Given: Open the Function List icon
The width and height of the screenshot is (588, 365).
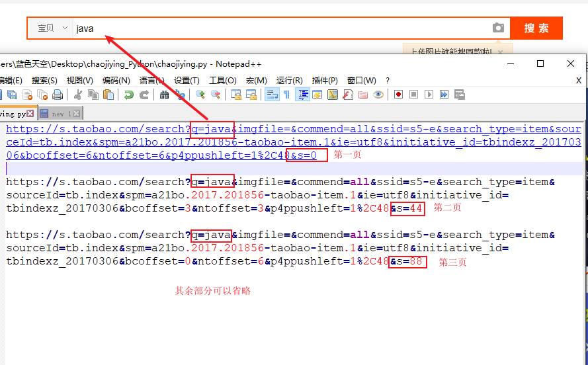Looking at the screenshot, I should 348,95.
